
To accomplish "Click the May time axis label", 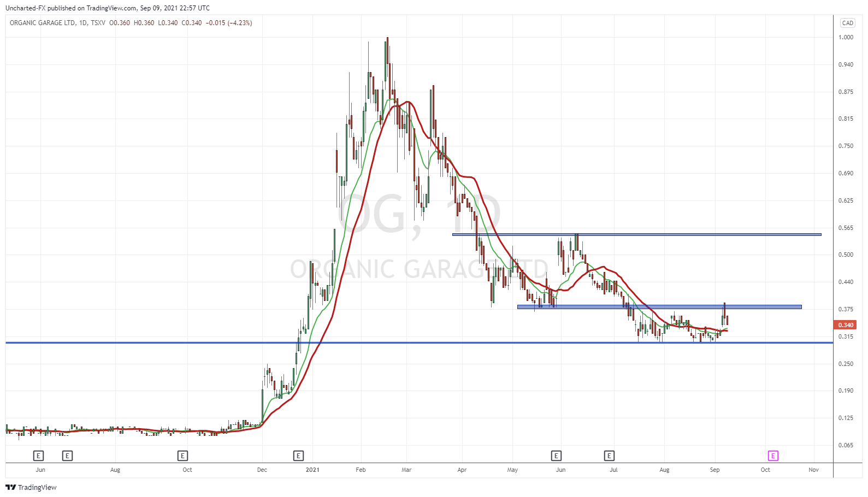I will [512, 470].
